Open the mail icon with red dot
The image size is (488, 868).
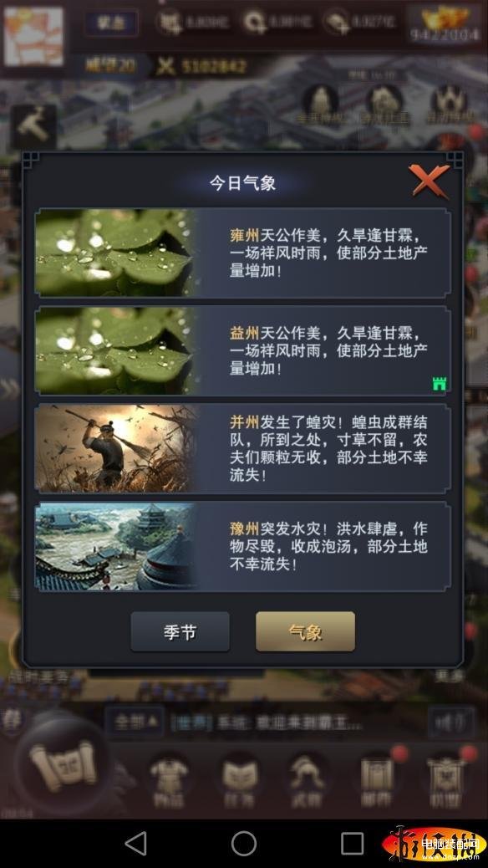coord(378,780)
